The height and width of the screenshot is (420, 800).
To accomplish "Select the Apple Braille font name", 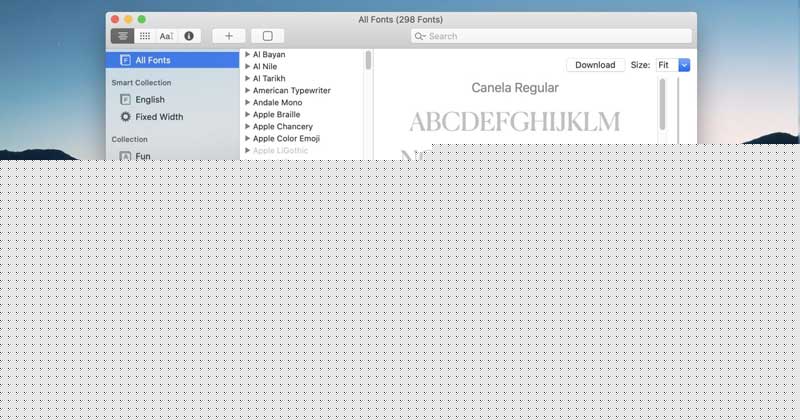I will pyautogui.click(x=277, y=114).
